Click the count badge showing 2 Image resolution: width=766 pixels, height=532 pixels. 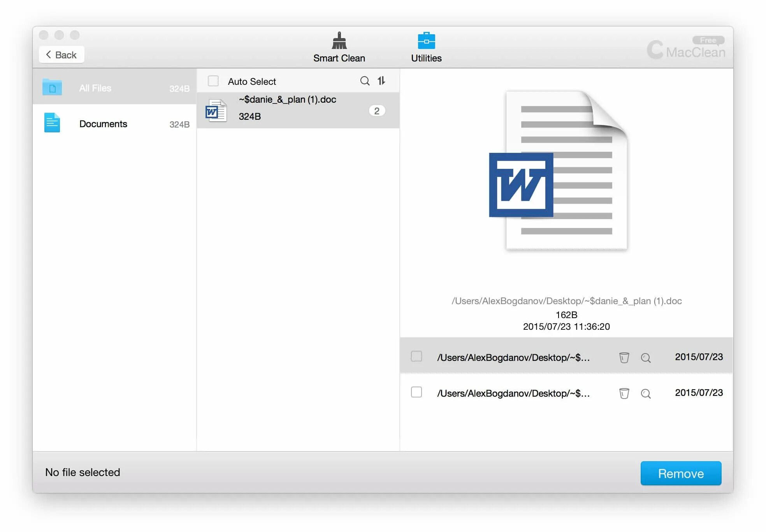[x=377, y=111]
